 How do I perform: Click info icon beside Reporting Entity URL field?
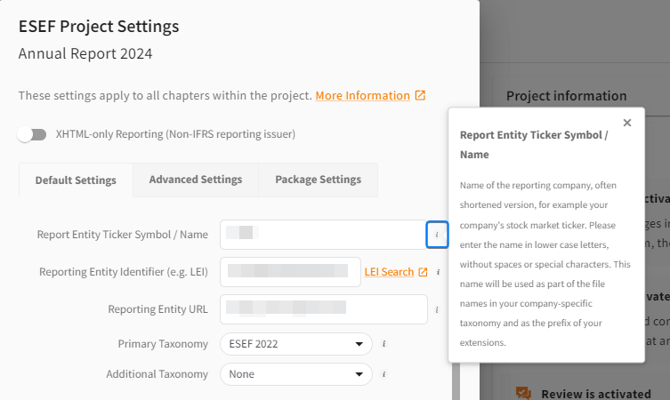point(437,310)
